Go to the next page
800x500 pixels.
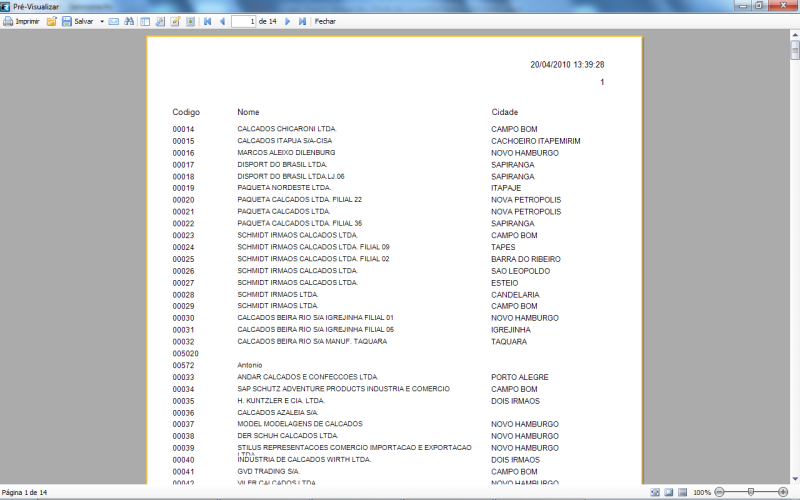(287, 21)
